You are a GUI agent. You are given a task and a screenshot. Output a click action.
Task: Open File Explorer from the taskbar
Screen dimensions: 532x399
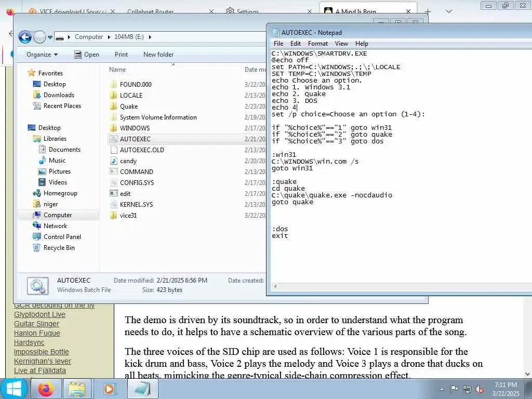(x=77, y=389)
